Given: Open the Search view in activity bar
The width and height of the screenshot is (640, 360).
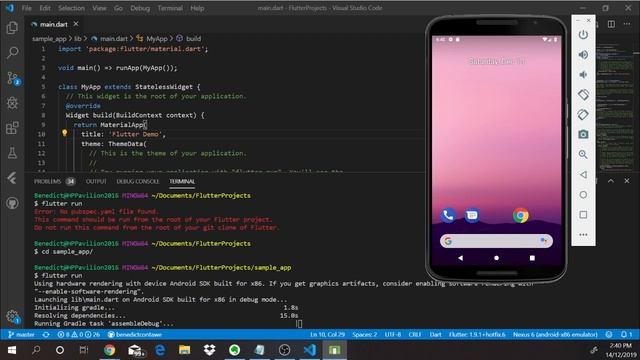Looking at the screenshot, I should pyautogui.click(x=12, y=53).
